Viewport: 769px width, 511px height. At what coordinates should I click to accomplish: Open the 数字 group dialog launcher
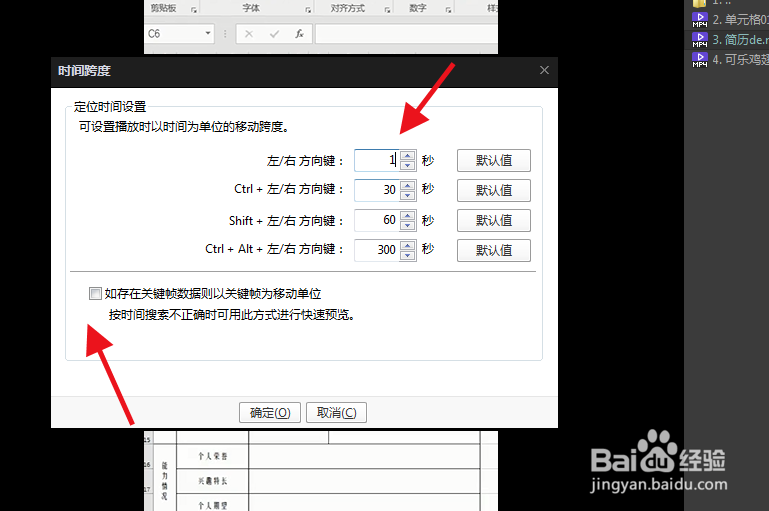tap(448, 9)
